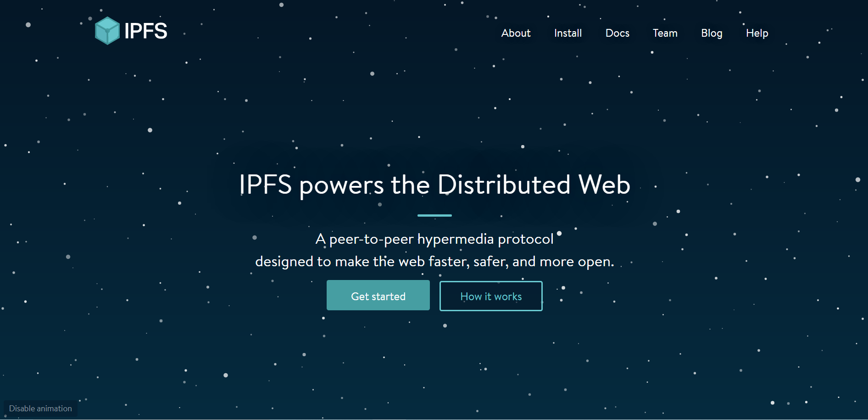Visit the Team page
The width and height of the screenshot is (868, 420).
point(665,33)
